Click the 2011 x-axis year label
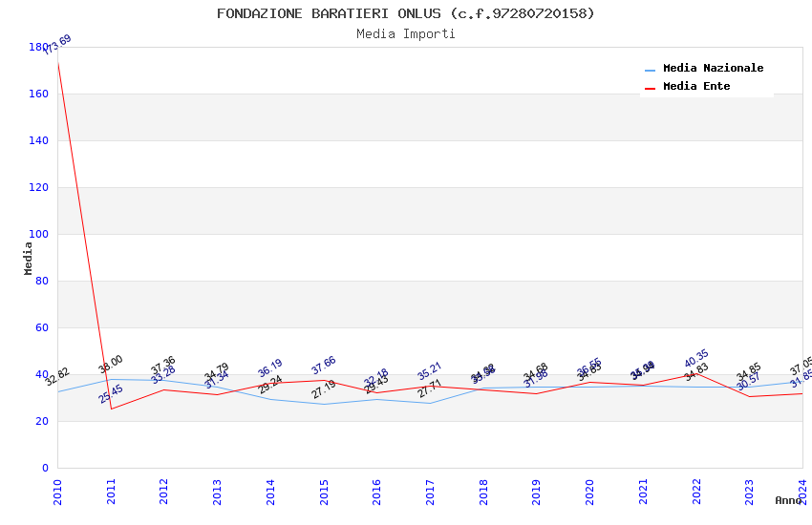The image size is (812, 525). (111, 492)
